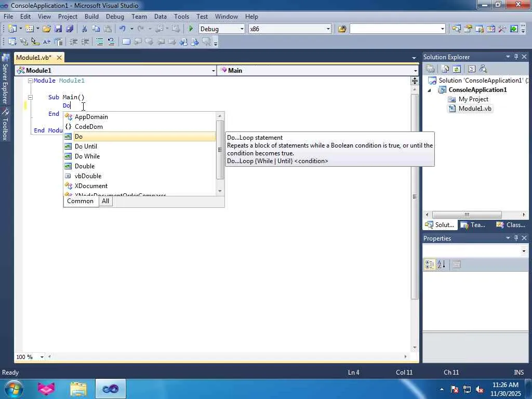Cut selection with the scissors icon
Screen dimensions: 532x399
click(85, 29)
